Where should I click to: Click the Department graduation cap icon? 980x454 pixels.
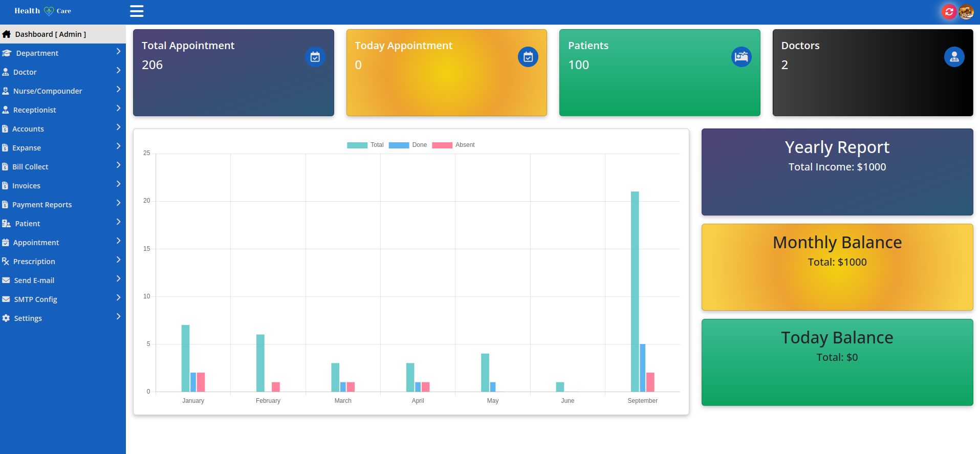click(7, 53)
